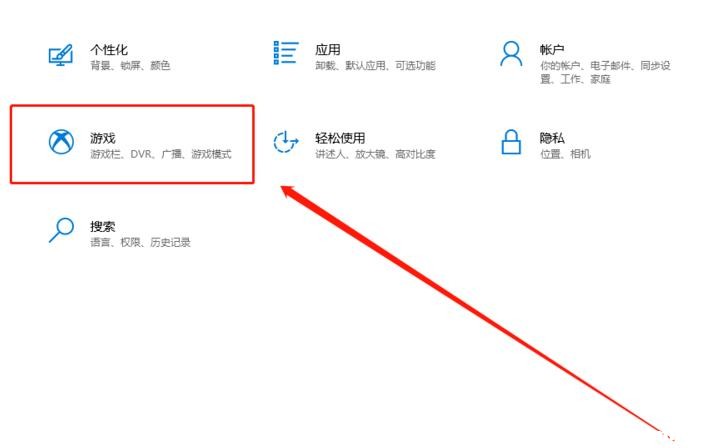This screenshot has width=718, height=448.
Task: Click the Personalization (个性化) monitor-brush icon
Action: [x=61, y=55]
